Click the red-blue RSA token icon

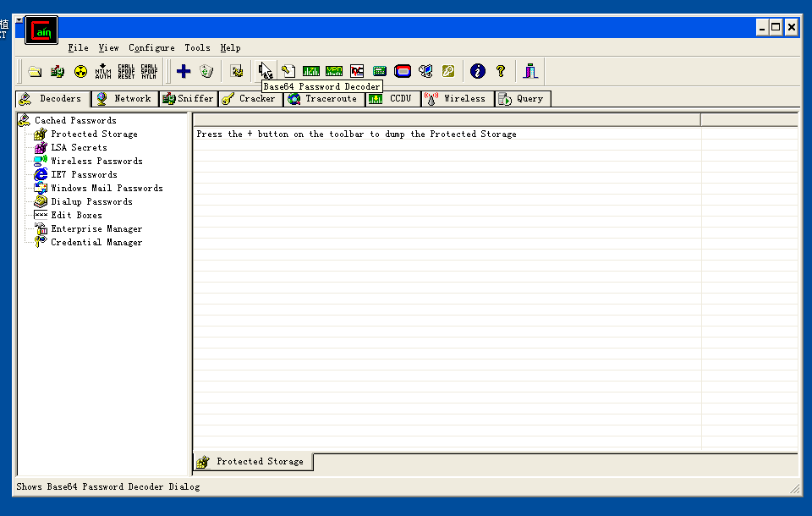pyautogui.click(x=403, y=72)
